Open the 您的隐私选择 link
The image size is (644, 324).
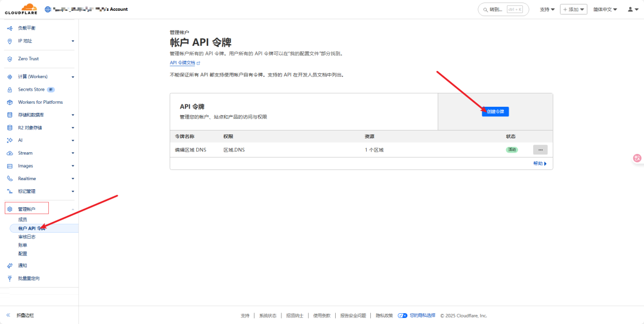pyautogui.click(x=422, y=316)
